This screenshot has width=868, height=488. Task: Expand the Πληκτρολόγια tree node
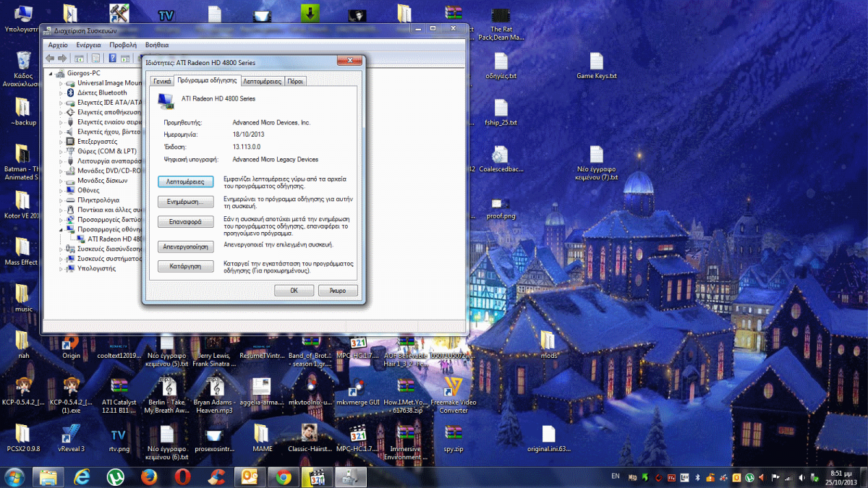[x=61, y=200]
